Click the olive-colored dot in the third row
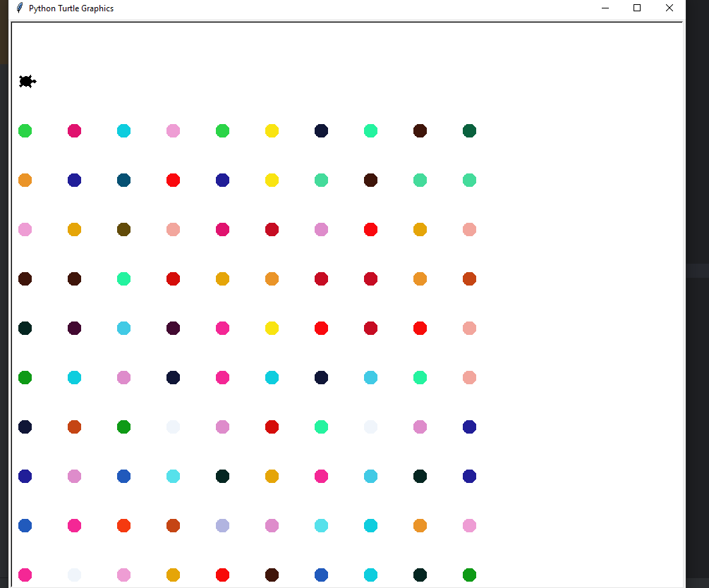 pos(123,229)
